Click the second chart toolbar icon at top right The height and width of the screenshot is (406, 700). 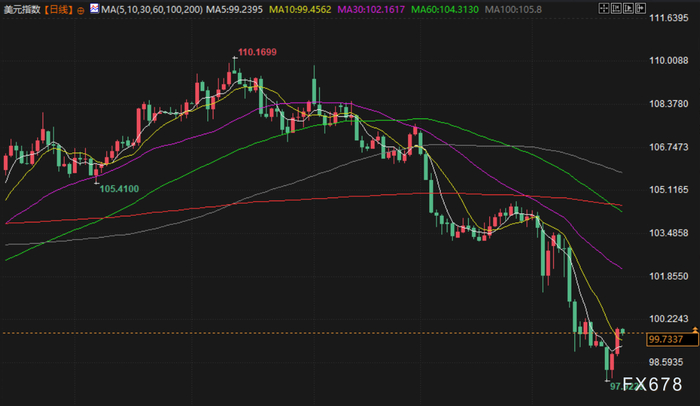click(616, 8)
